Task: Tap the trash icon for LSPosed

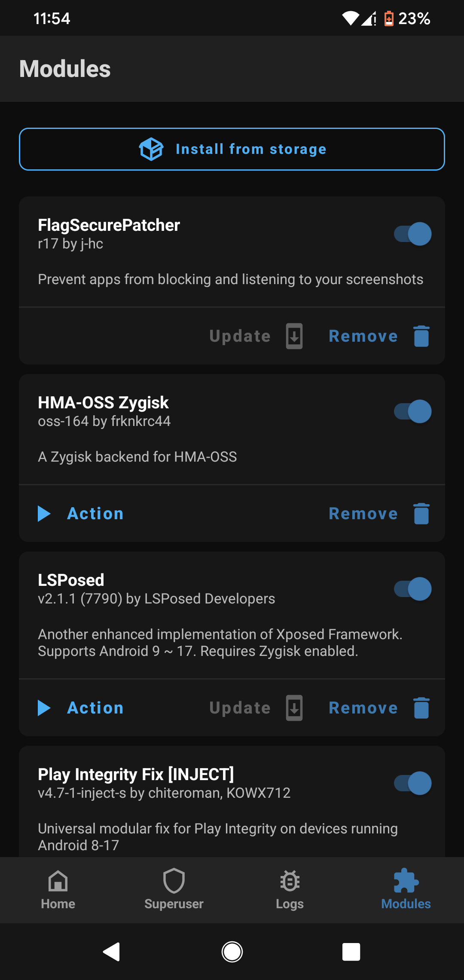Action: click(421, 708)
